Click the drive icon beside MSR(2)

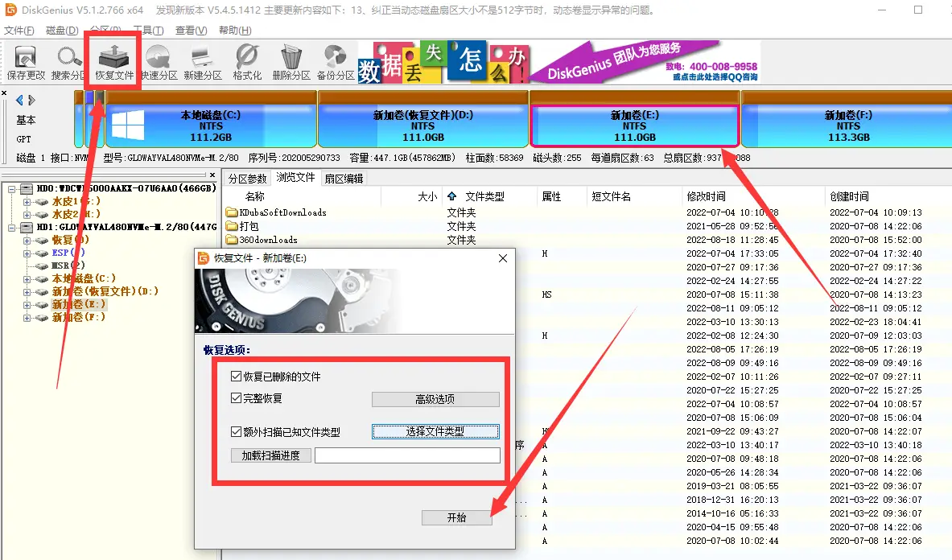(41, 266)
